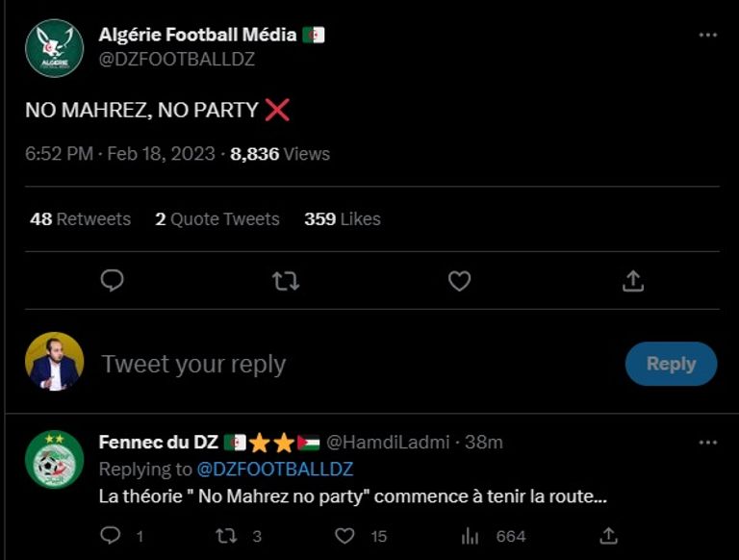This screenshot has height=560, width=739.
Task: Retweet the NO MAHREZ, NO PARTY tweet
Action: click(x=286, y=280)
